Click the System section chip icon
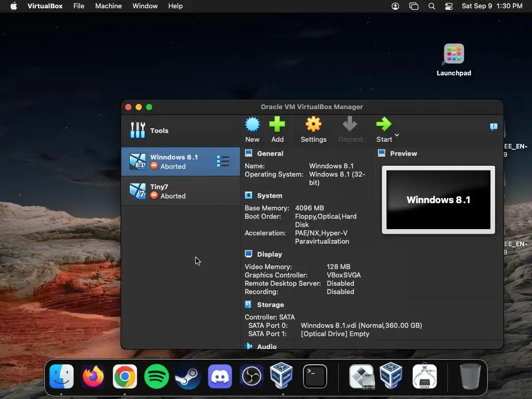The image size is (532, 399). click(249, 195)
